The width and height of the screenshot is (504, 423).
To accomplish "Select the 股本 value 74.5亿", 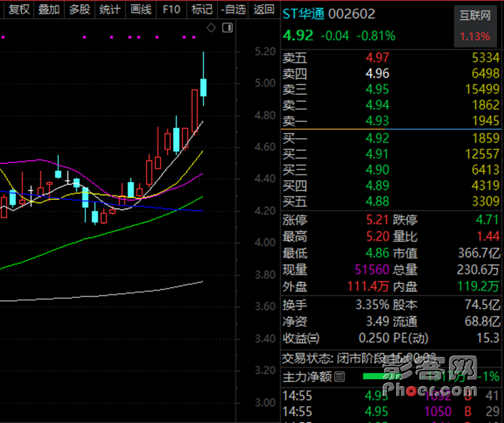I will [482, 305].
